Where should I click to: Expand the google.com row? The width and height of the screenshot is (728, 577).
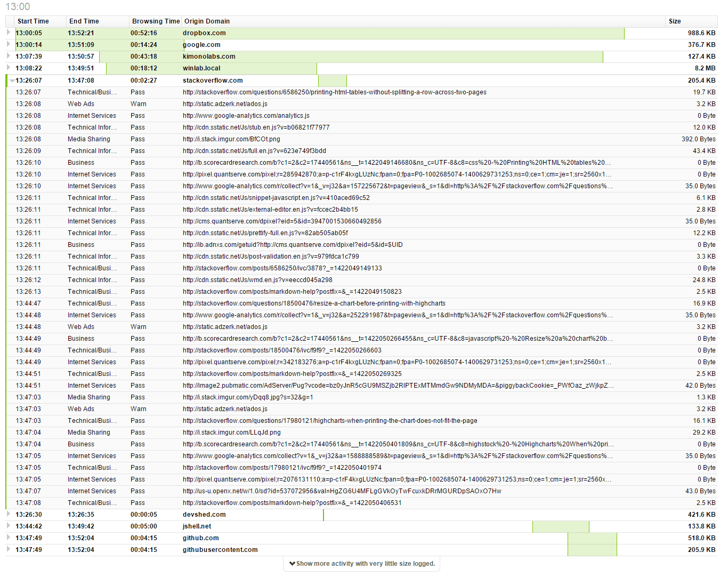click(9, 44)
